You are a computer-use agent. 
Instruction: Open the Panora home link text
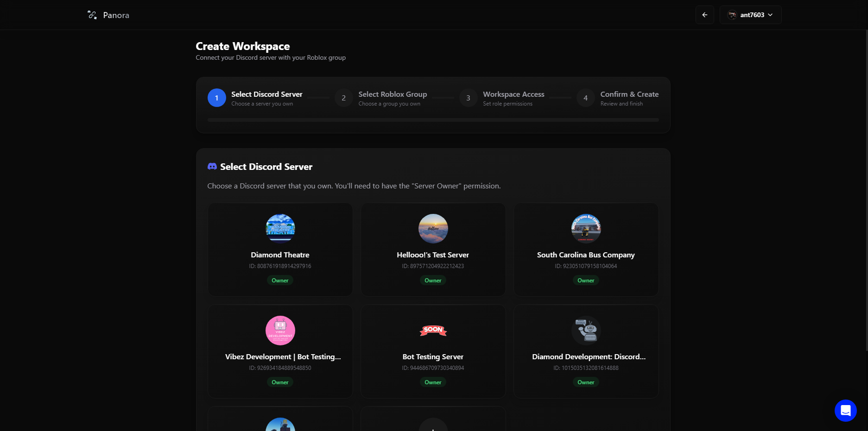[116, 15]
